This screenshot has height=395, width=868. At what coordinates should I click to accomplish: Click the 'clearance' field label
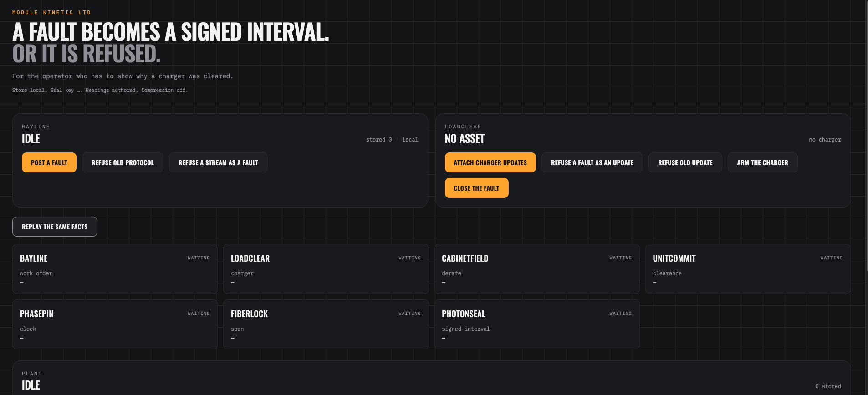pyautogui.click(x=667, y=273)
